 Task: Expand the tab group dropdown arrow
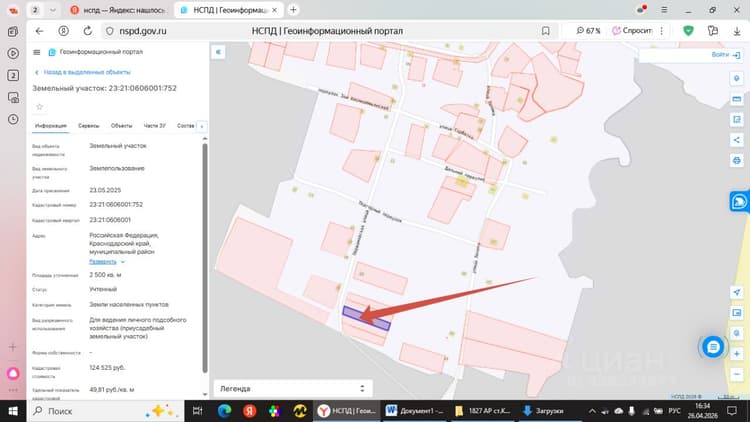[x=53, y=10]
